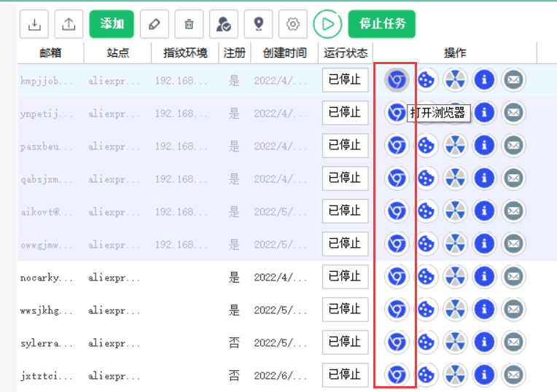Open settings with the gear icon
This screenshot has height=392, width=557.
pos(292,24)
